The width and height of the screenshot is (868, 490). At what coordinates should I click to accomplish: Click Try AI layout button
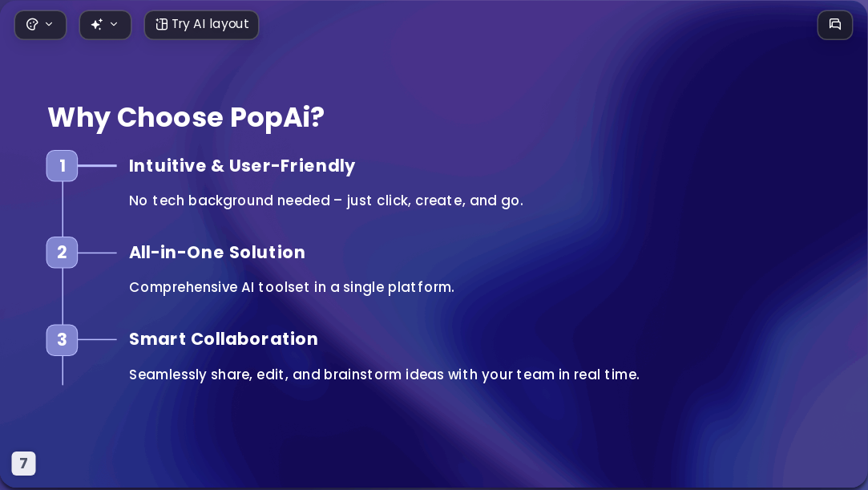[x=201, y=25]
